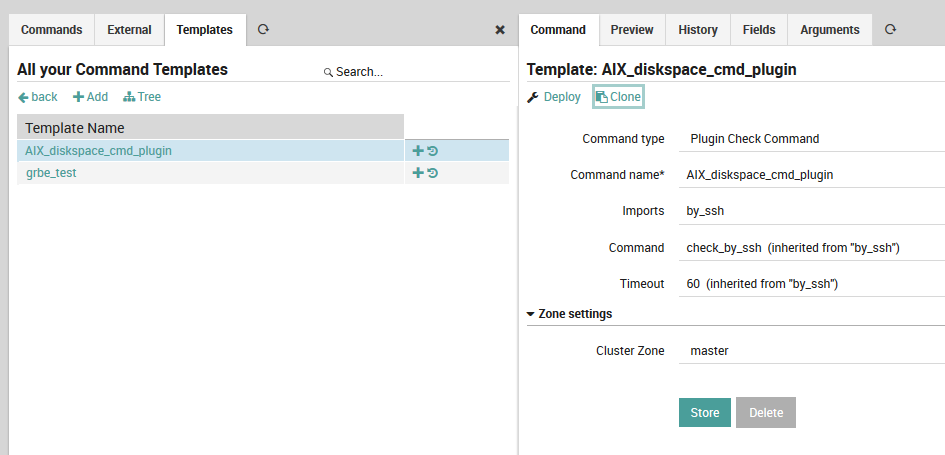
Task: Refresh the left Templates panel
Action: pyautogui.click(x=263, y=30)
